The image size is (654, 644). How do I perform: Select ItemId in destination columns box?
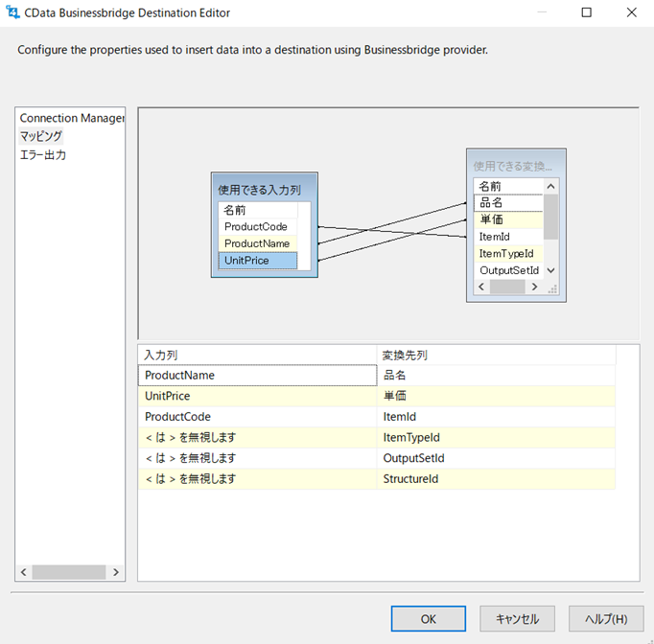508,237
